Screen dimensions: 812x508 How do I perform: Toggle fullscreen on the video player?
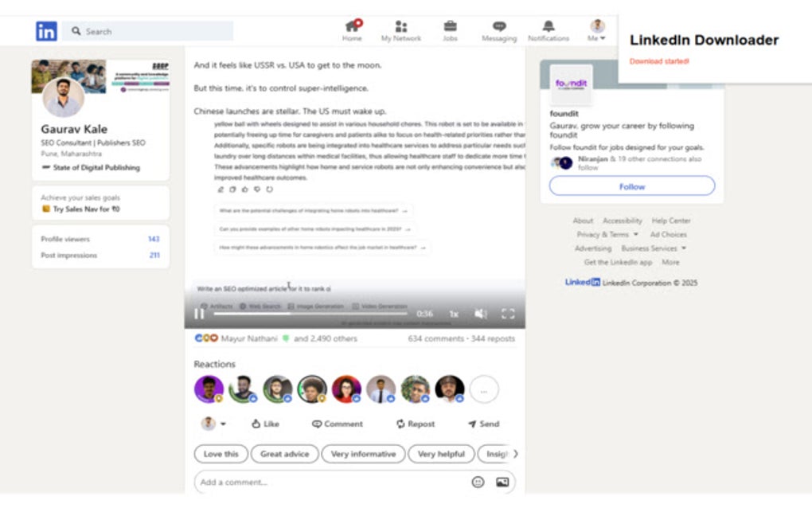pos(508,314)
